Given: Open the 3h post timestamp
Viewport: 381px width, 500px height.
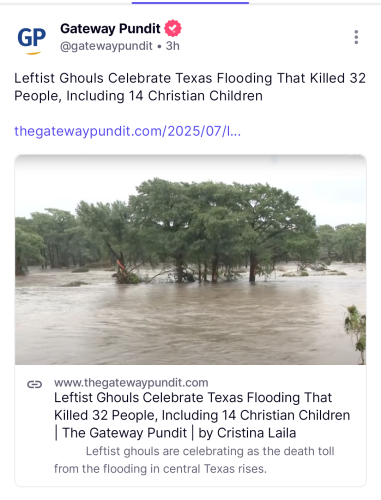Looking at the screenshot, I should [173, 46].
